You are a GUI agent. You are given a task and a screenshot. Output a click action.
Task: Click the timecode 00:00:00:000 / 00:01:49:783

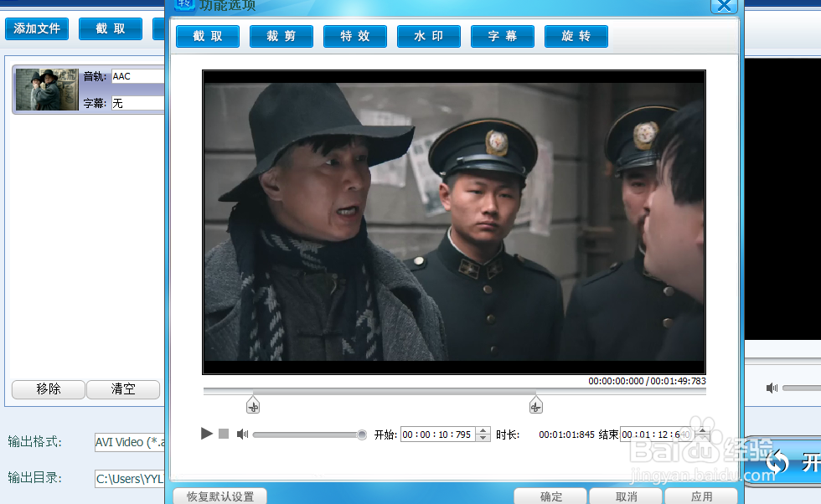647,381
